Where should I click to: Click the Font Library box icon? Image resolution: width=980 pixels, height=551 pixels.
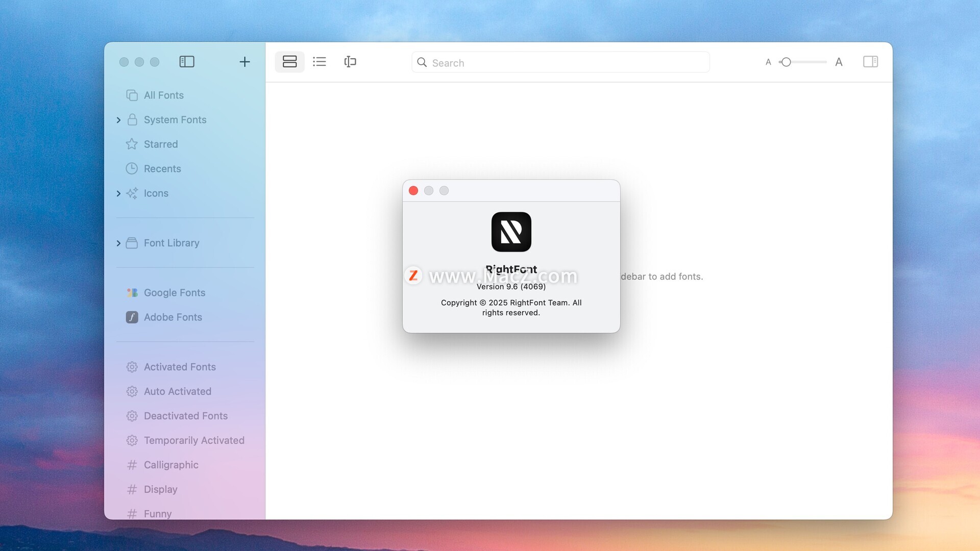[x=132, y=243]
